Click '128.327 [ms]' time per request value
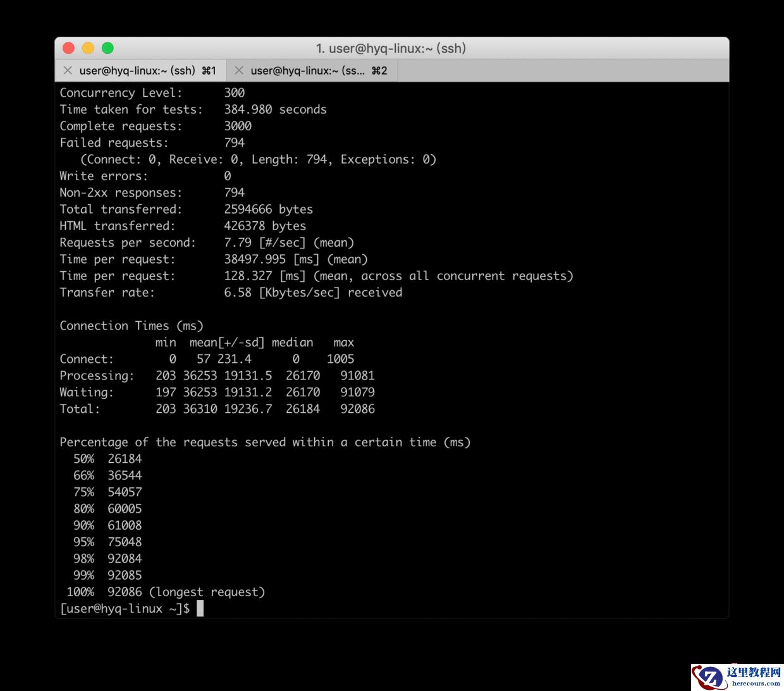The width and height of the screenshot is (784, 691). tap(265, 276)
